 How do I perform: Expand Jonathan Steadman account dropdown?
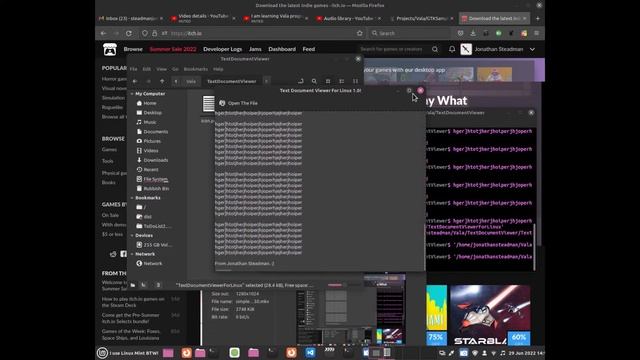(x=532, y=49)
